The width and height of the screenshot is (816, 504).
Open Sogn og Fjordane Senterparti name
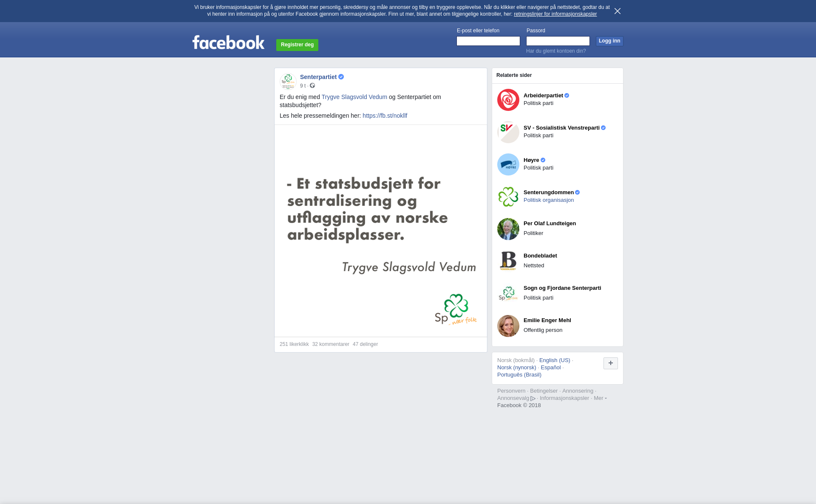point(562,288)
